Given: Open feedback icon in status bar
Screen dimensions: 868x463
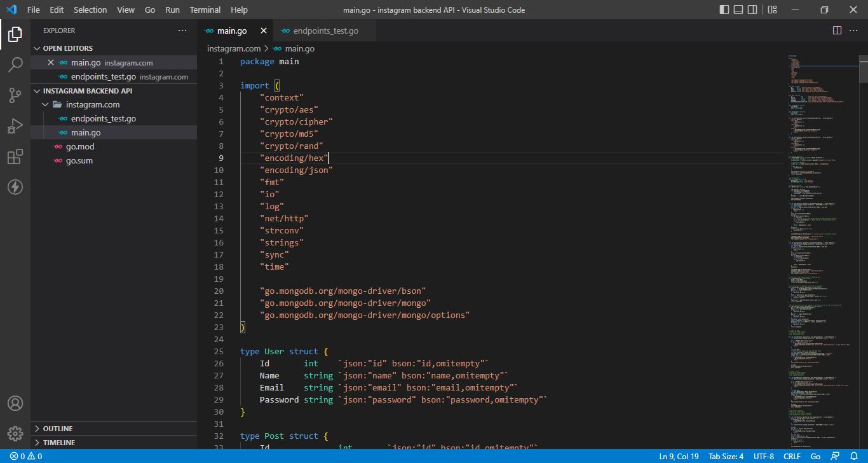Looking at the screenshot, I should (836, 456).
